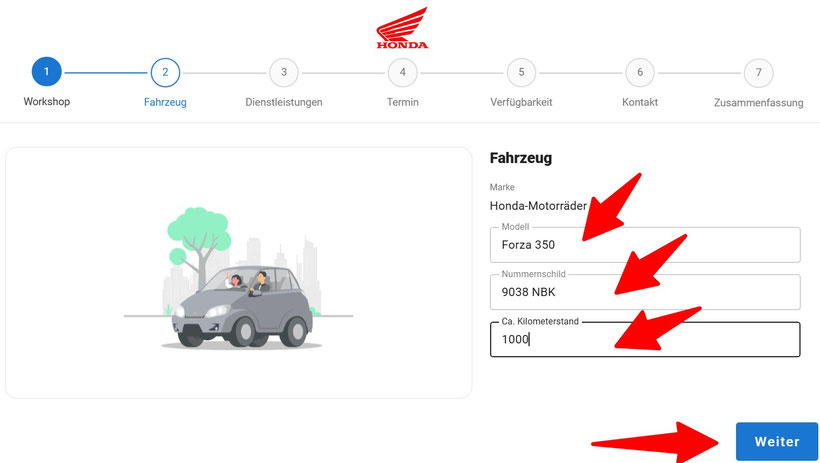This screenshot has width=820, height=463.
Task: Click the Marke label
Action: click(502, 187)
